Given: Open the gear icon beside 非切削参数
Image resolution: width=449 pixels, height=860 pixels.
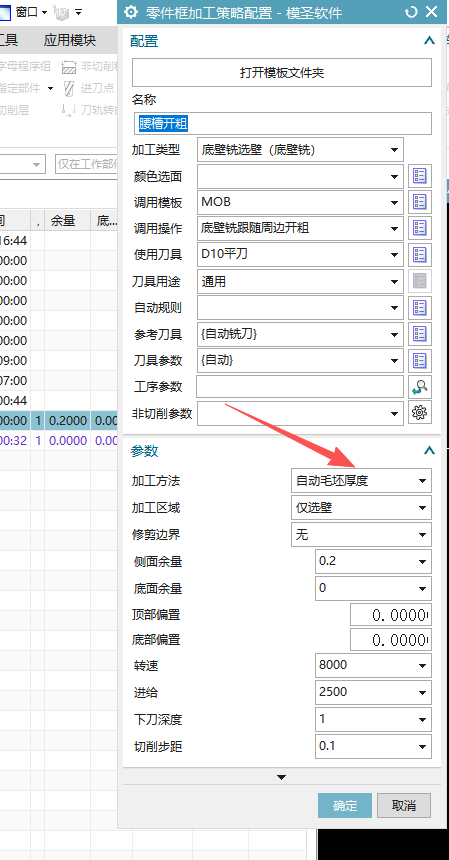Looking at the screenshot, I should coord(420,414).
